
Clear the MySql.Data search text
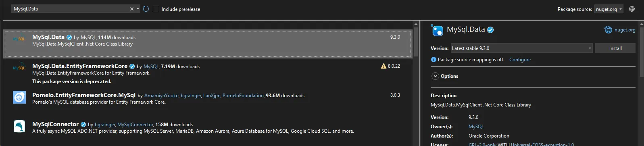pos(131,9)
